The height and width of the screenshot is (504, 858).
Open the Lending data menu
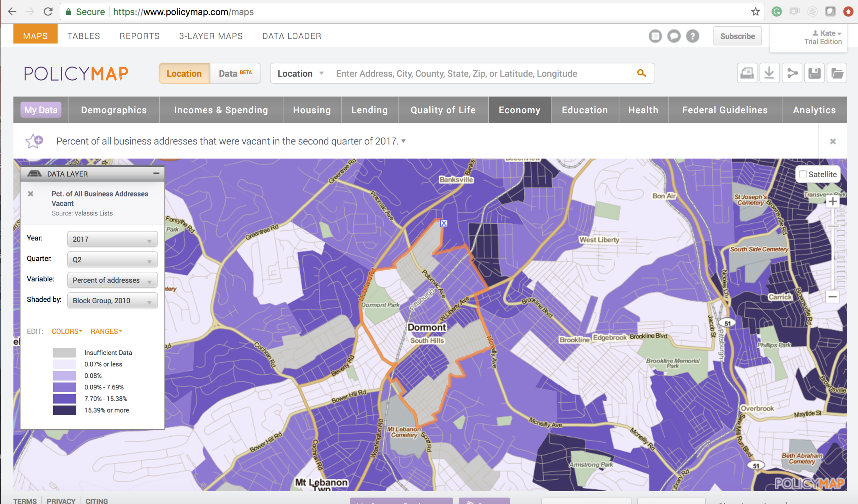[x=370, y=110]
